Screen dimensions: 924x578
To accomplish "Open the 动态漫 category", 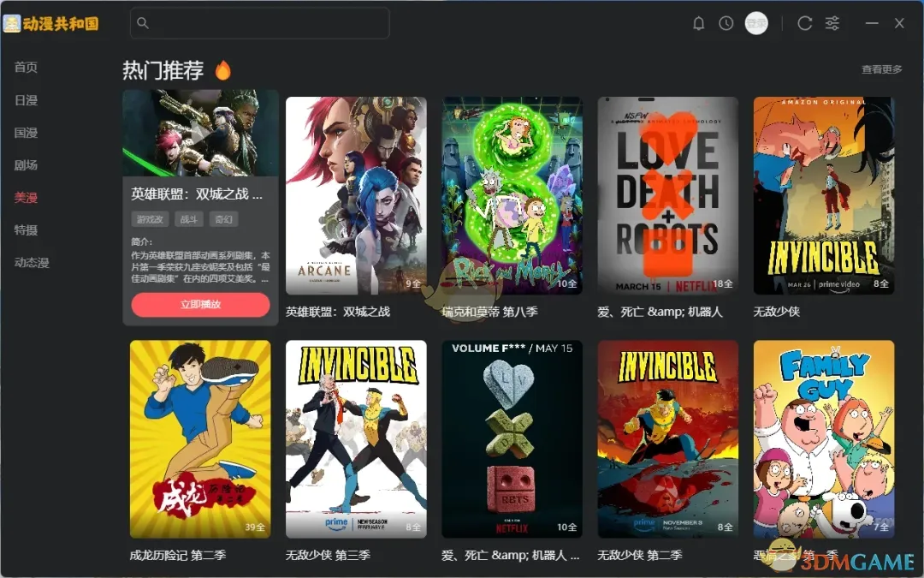I will pos(32,263).
